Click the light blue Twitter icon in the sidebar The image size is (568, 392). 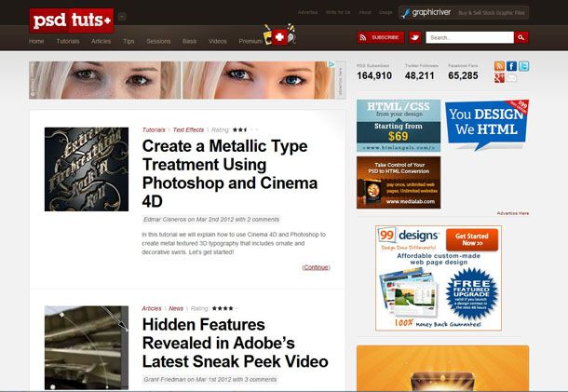click(x=523, y=66)
